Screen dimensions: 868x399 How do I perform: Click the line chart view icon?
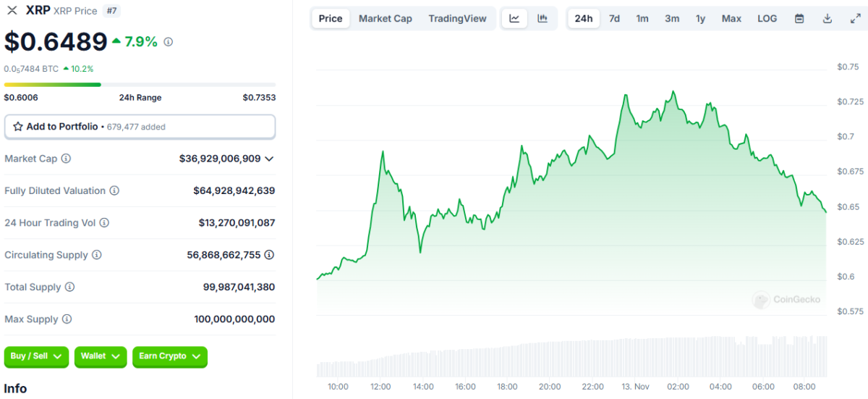click(514, 19)
